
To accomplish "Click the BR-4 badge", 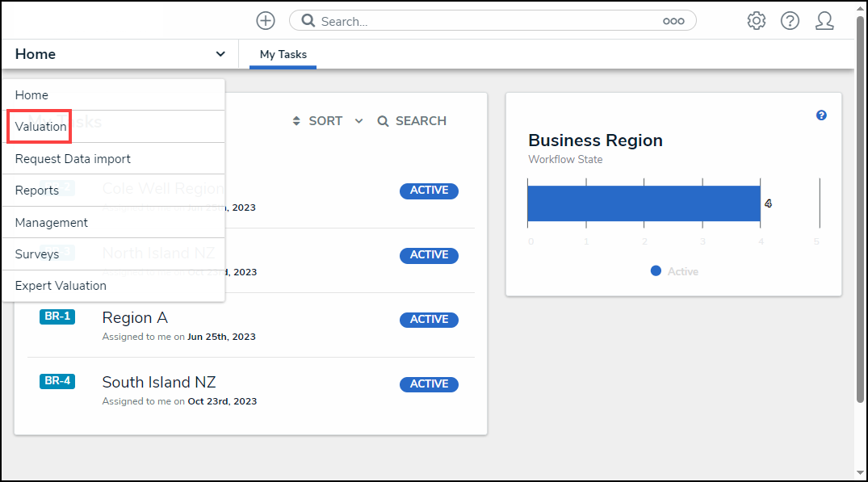I will (x=57, y=381).
